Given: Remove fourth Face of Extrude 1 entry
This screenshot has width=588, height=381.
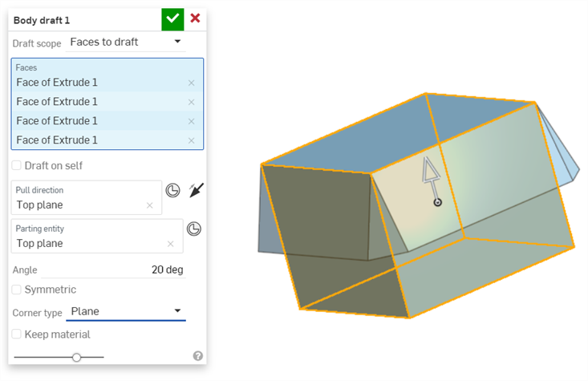Looking at the screenshot, I should coord(191,140).
